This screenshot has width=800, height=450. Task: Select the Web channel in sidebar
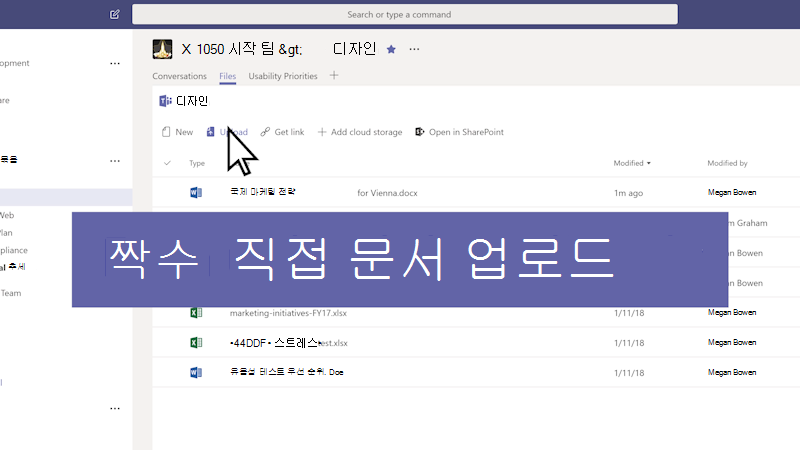(x=7, y=215)
